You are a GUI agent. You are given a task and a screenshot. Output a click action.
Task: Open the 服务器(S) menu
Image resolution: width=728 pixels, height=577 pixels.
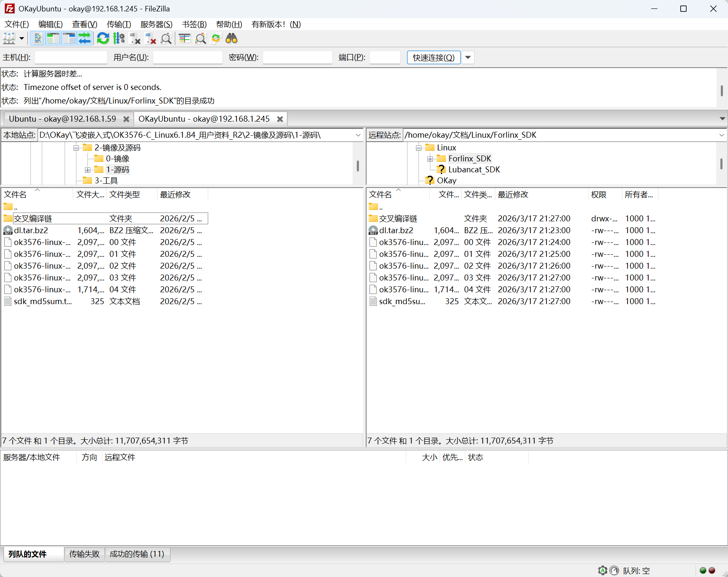click(157, 24)
